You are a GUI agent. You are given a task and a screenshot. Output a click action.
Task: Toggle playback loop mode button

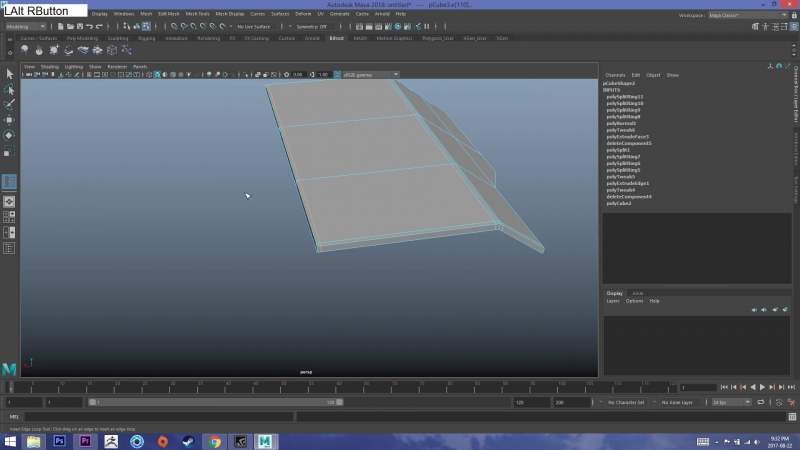tap(761, 402)
